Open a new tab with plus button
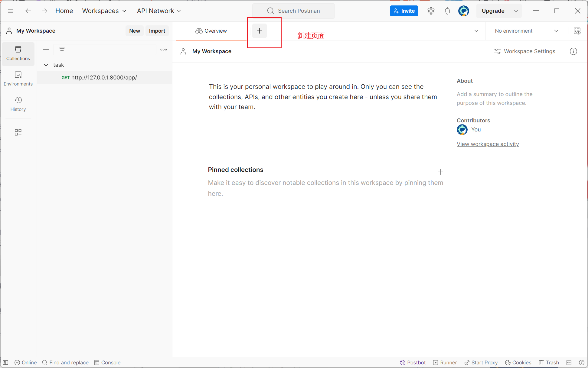This screenshot has width=588, height=368. [260, 31]
